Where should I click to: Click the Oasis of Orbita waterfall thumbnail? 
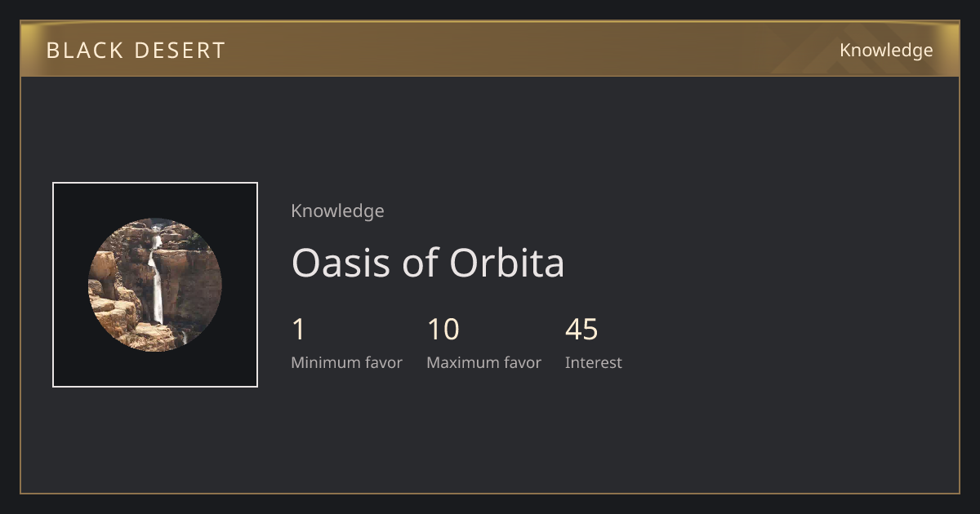coord(155,285)
